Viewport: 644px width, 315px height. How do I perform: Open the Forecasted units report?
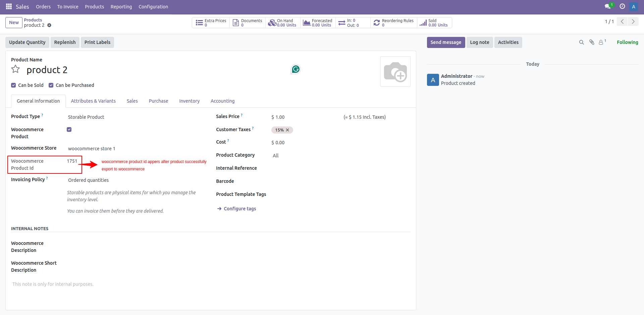(x=318, y=22)
